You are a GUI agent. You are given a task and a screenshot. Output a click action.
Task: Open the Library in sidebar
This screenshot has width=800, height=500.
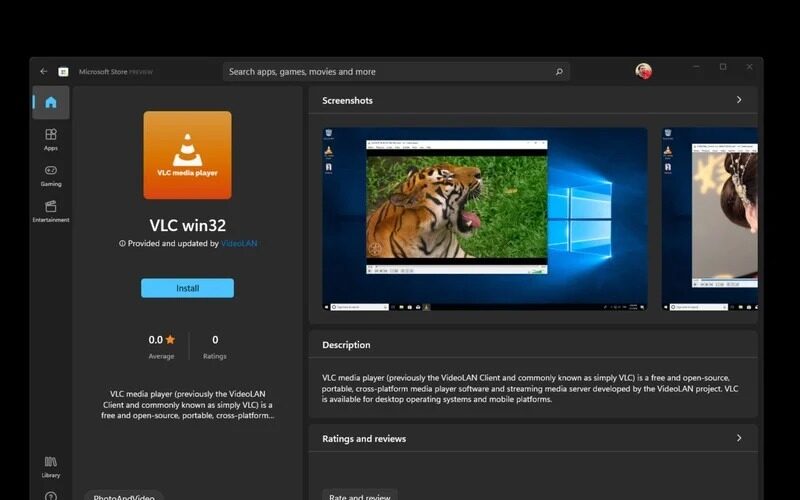click(x=51, y=467)
